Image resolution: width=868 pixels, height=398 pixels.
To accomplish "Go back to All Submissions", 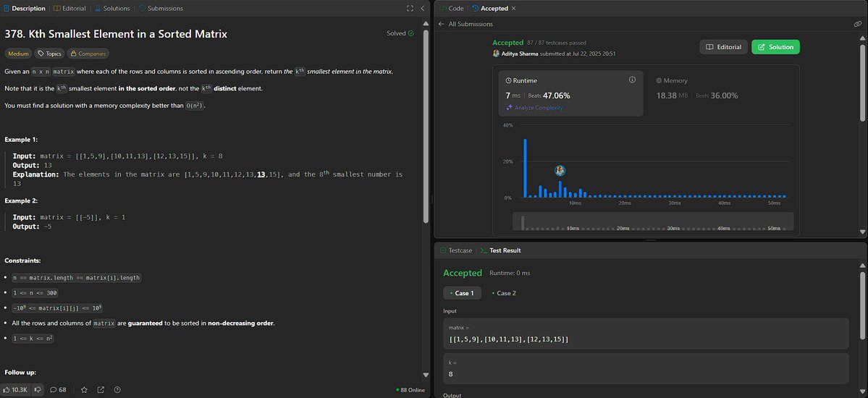I will 465,24.
